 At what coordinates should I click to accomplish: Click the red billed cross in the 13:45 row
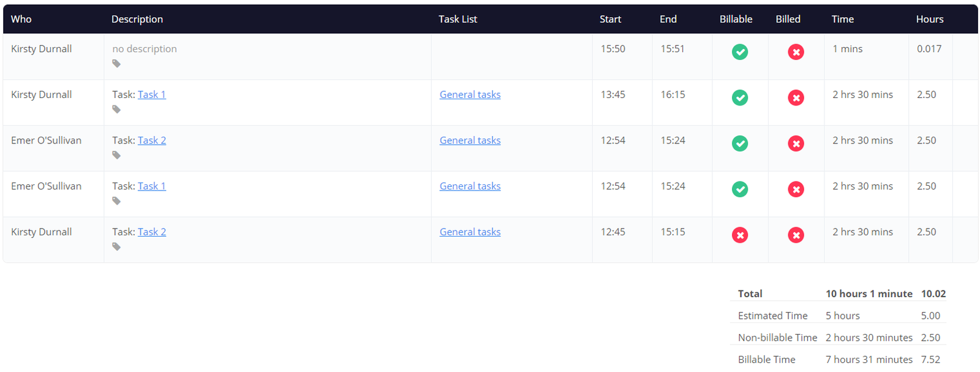[x=796, y=98]
